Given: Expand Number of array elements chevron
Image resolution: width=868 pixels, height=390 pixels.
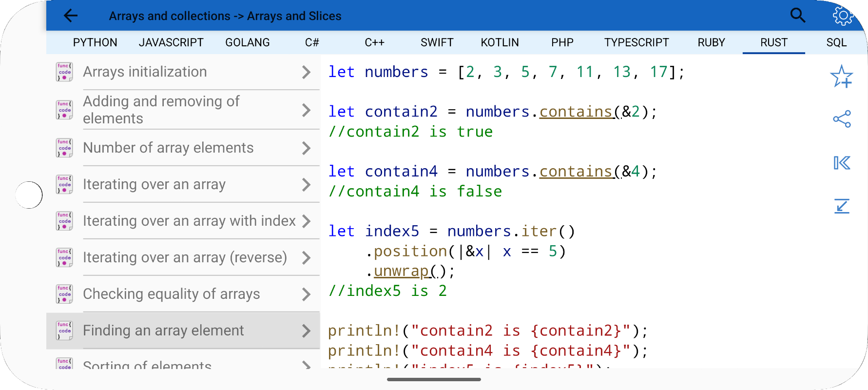Looking at the screenshot, I should point(306,148).
